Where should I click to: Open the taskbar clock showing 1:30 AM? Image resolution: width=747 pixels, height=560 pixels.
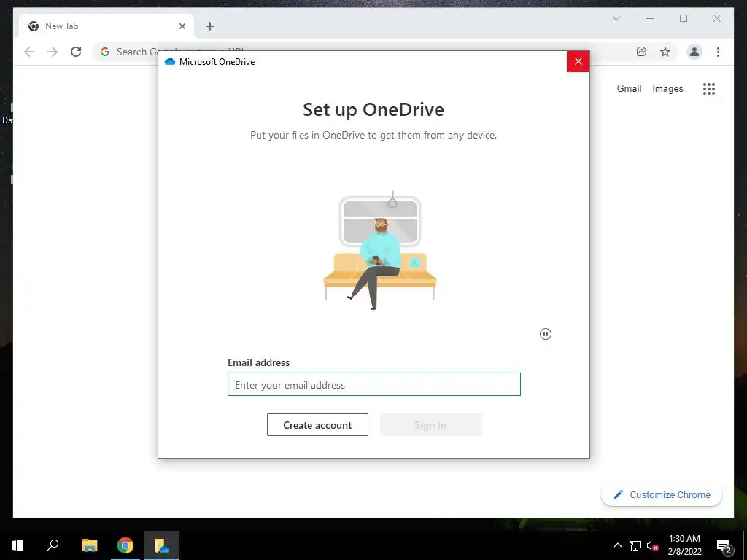pos(684,545)
